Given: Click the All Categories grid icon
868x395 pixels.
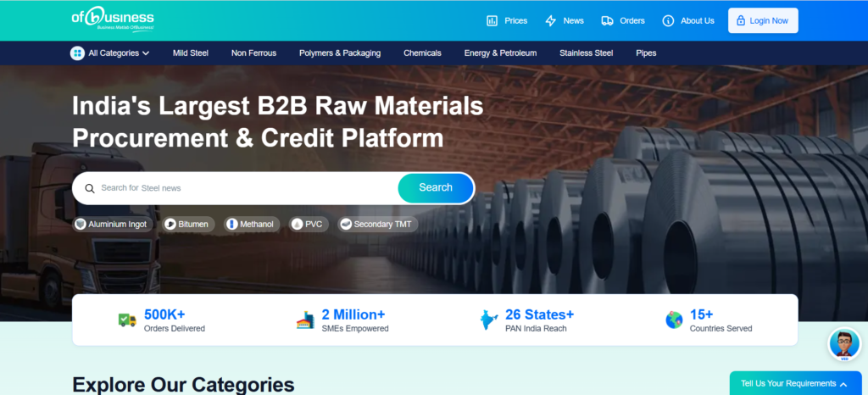Looking at the screenshot, I should point(77,53).
